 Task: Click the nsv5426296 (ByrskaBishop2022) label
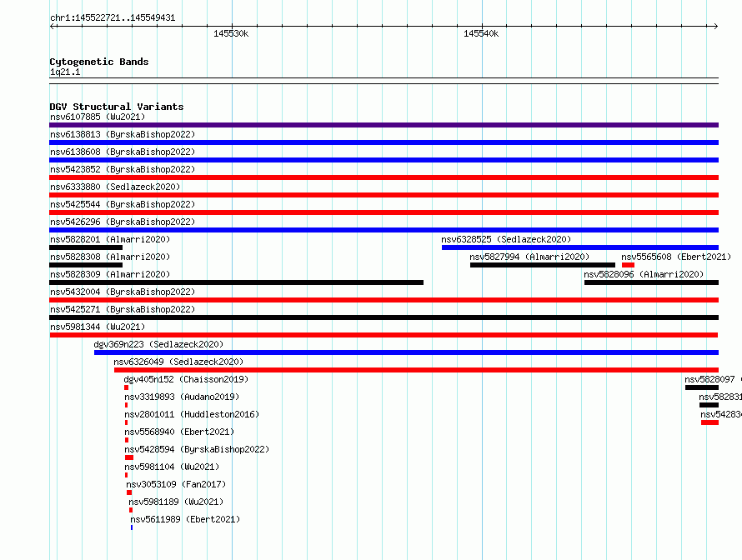coord(123,222)
